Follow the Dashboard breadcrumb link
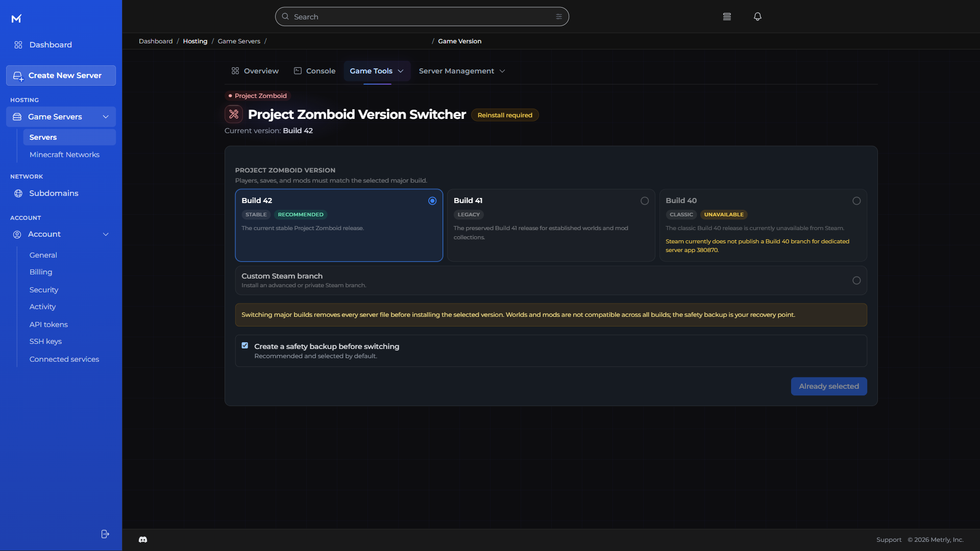 point(156,41)
